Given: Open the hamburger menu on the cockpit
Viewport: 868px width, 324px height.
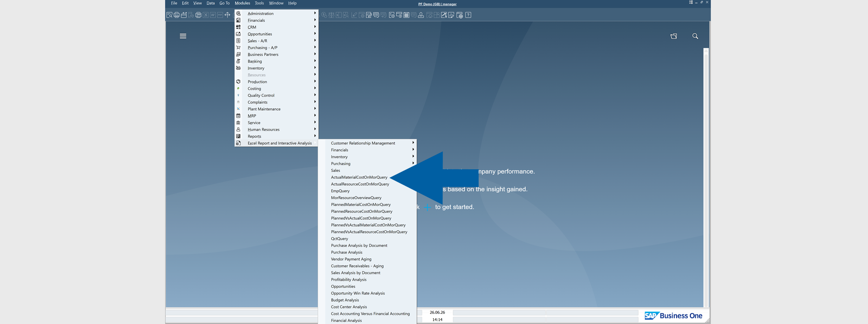Looking at the screenshot, I should click(x=183, y=36).
